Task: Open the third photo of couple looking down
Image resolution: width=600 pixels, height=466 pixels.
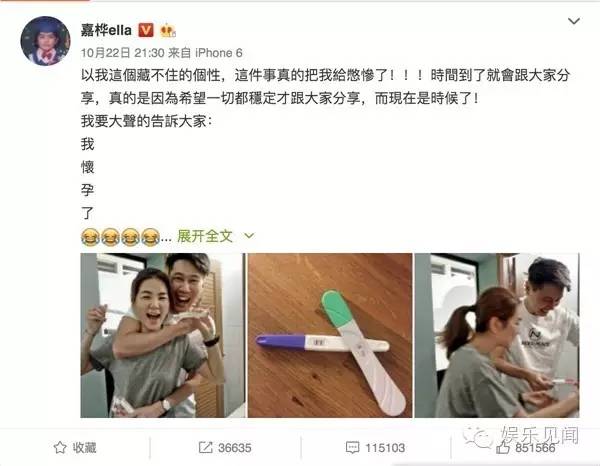Action: click(497, 335)
